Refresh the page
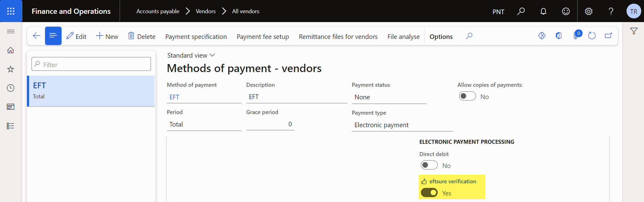 [x=592, y=36]
